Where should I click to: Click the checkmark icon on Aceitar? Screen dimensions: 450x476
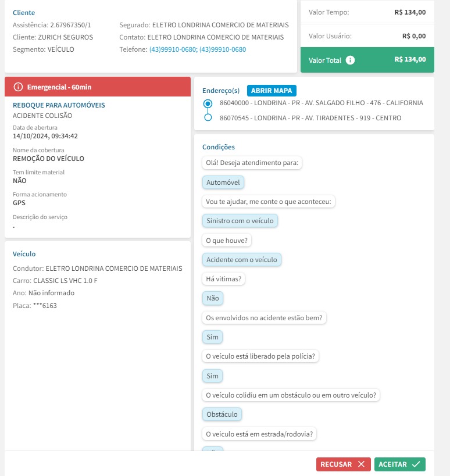coord(415,464)
